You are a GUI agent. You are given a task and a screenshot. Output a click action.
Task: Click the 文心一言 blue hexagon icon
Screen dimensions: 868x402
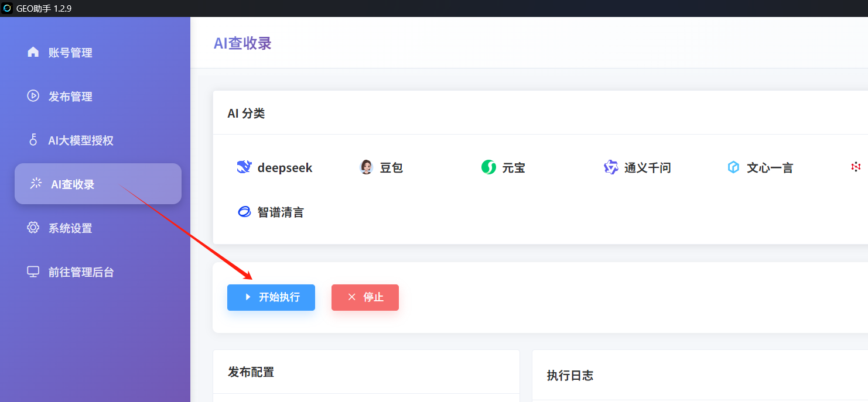pos(733,167)
